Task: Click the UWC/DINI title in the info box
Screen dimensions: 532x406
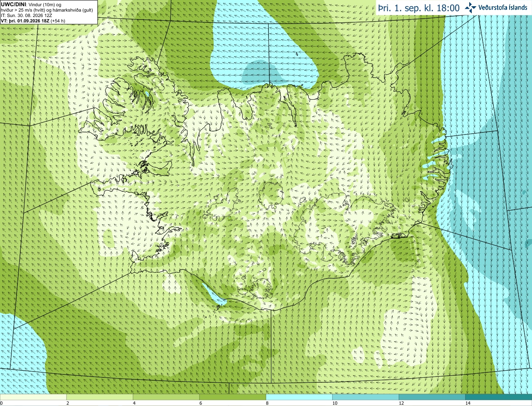Action: (x=13, y=4)
